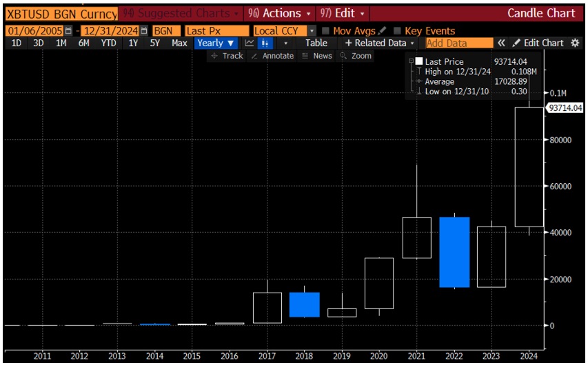The height and width of the screenshot is (367, 588).
Task: Enable the Mov Avgs checkbox
Action: point(325,31)
